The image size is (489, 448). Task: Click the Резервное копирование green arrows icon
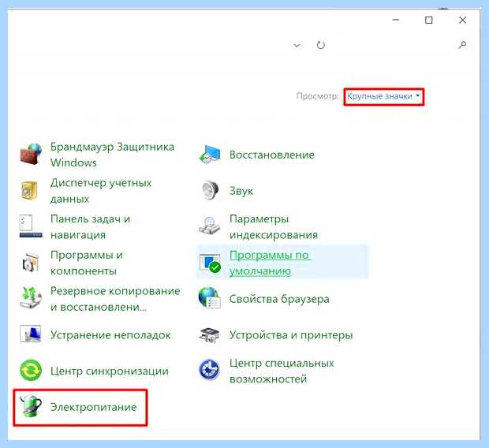[31, 298]
